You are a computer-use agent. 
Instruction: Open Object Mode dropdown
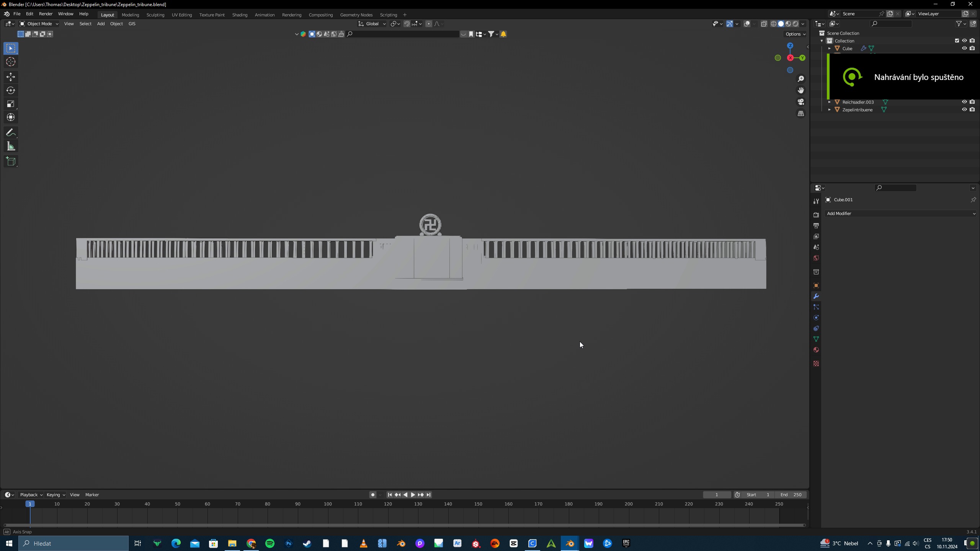tap(39, 24)
